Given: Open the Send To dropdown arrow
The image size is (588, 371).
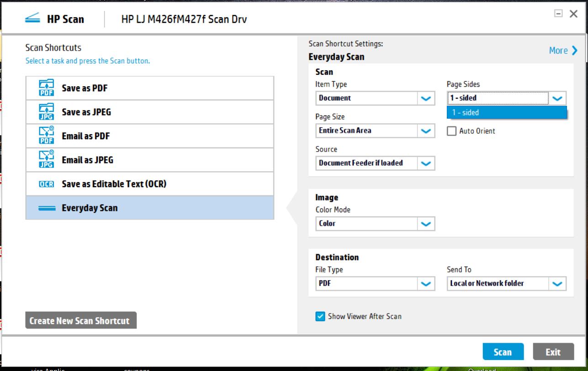Looking at the screenshot, I should (557, 284).
